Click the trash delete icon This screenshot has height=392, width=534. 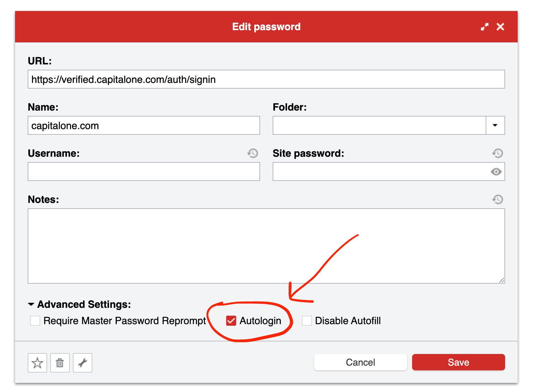coord(60,363)
